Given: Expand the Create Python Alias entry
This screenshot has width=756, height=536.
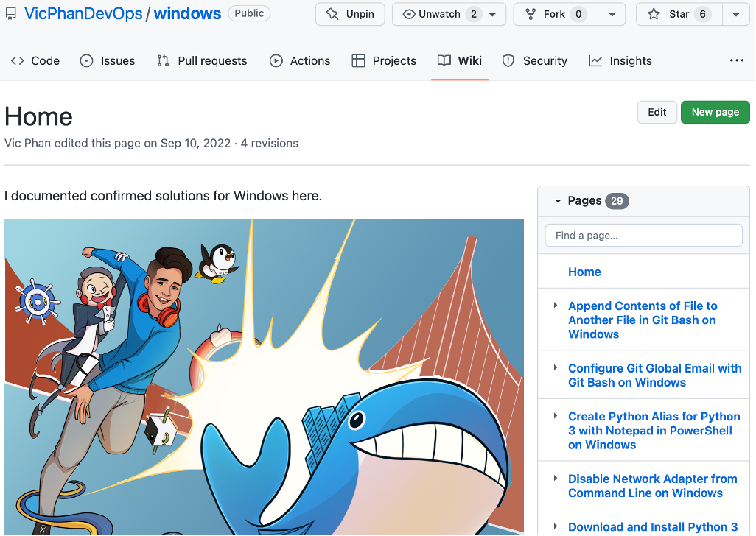Looking at the screenshot, I should pyautogui.click(x=556, y=415).
